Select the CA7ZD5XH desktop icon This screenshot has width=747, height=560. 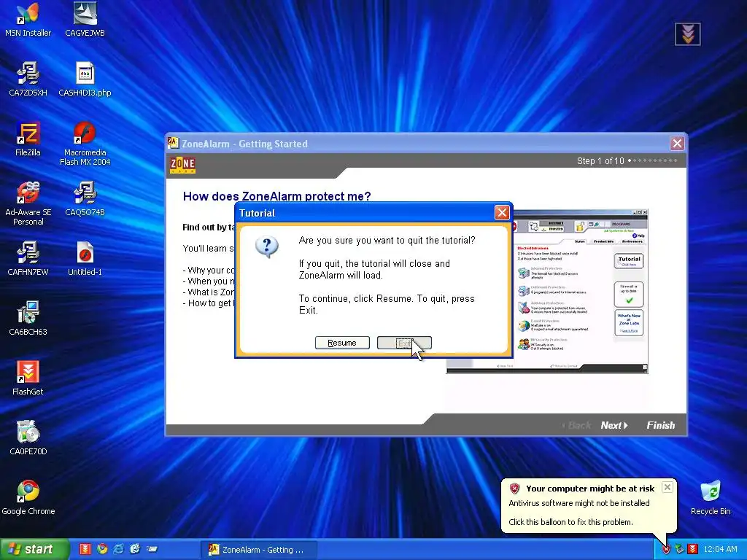point(28,79)
